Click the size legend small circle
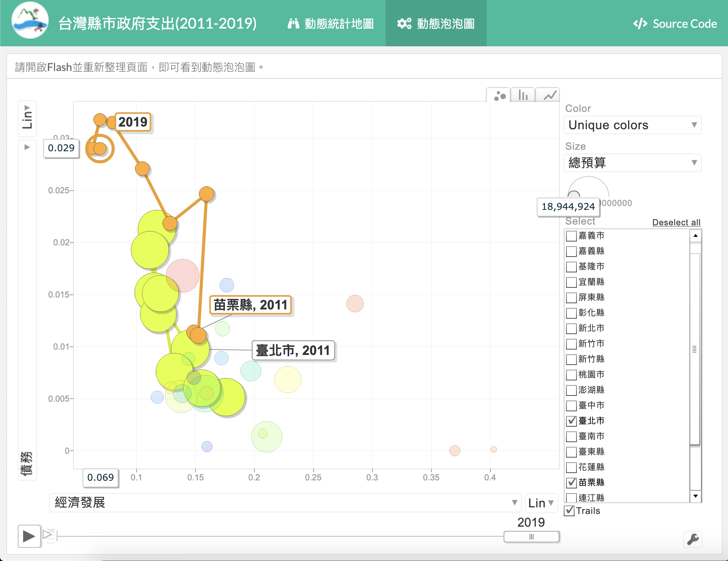The image size is (728, 561). [x=574, y=194]
